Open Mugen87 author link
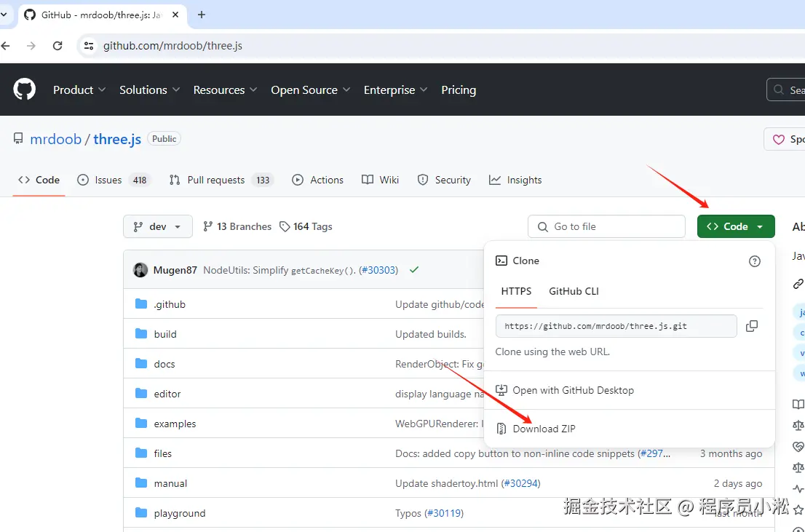Viewport: 805px width, 532px height. [x=175, y=269]
